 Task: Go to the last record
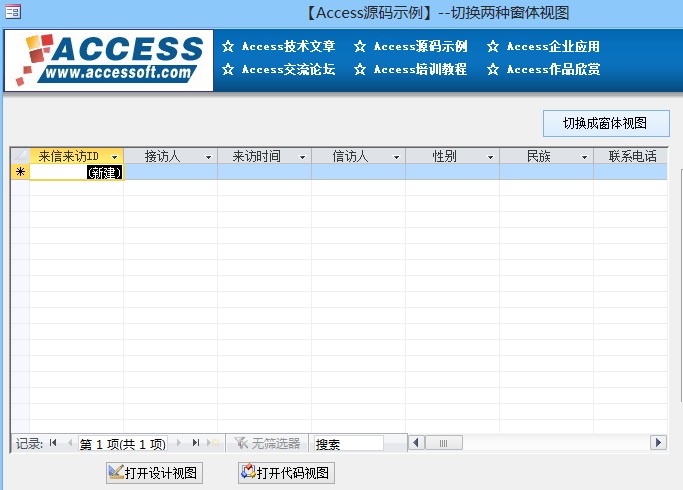pyautogui.click(x=196, y=443)
